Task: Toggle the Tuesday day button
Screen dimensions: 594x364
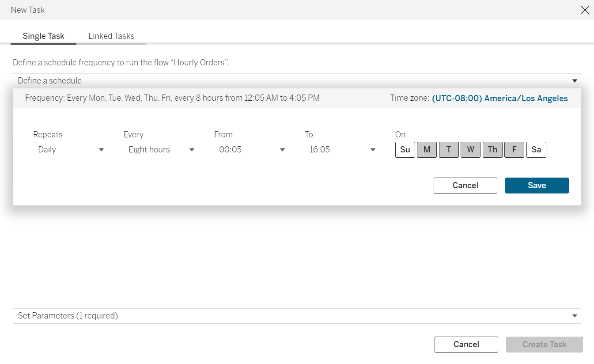Action: point(449,150)
